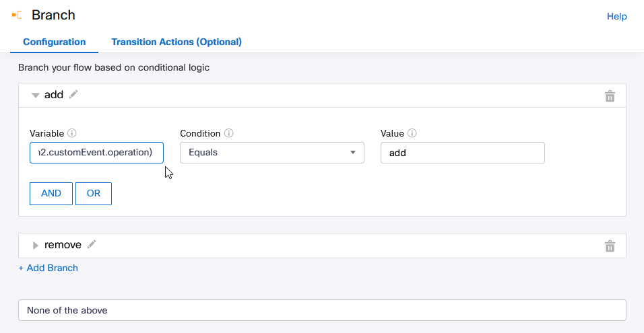Open the Condition dropdown showing Equals
The width and height of the screenshot is (644, 333).
tap(271, 153)
